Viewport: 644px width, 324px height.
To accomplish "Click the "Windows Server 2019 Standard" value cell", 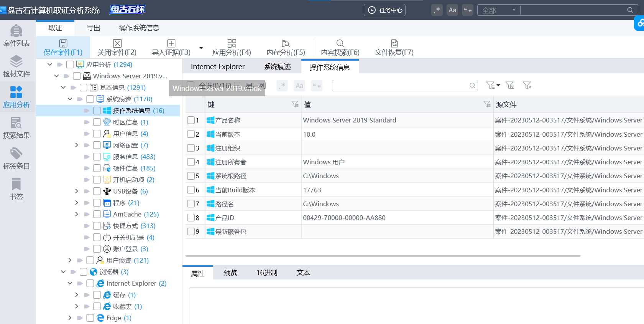I will 397,120.
